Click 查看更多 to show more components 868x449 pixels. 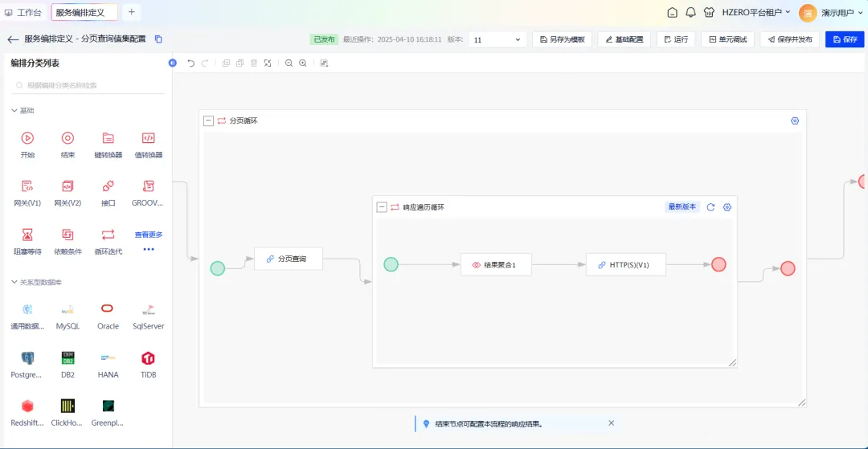[x=149, y=235]
